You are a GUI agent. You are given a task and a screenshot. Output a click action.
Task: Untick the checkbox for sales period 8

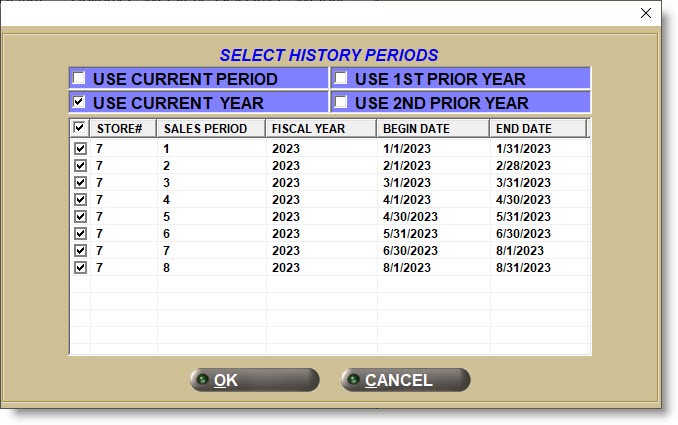80,267
